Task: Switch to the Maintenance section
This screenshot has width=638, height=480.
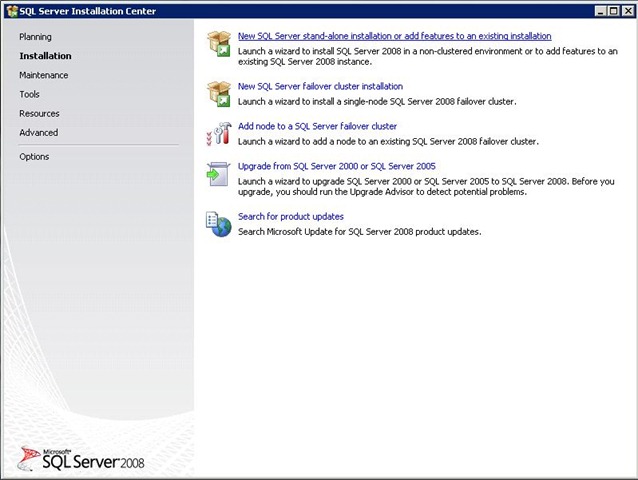Action: click(44, 75)
